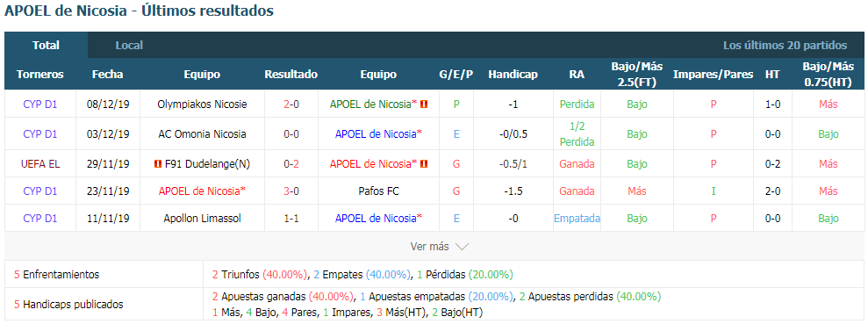Click the 2-0 result of Olympiakos match
This screenshot has width=868, height=324.
pos(291,104)
